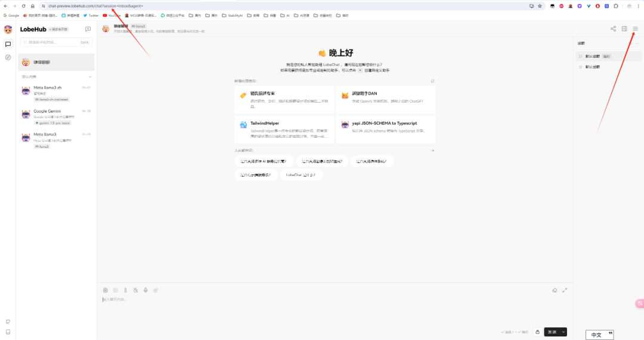Click the arrow beside FAQ heading
Viewport: 644px width, 340px height.
tap(432, 151)
